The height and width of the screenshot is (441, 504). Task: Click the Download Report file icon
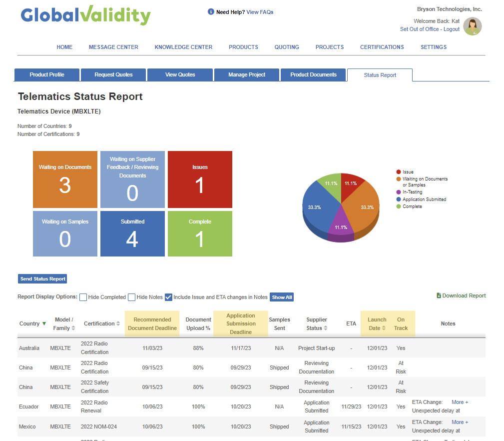click(439, 295)
